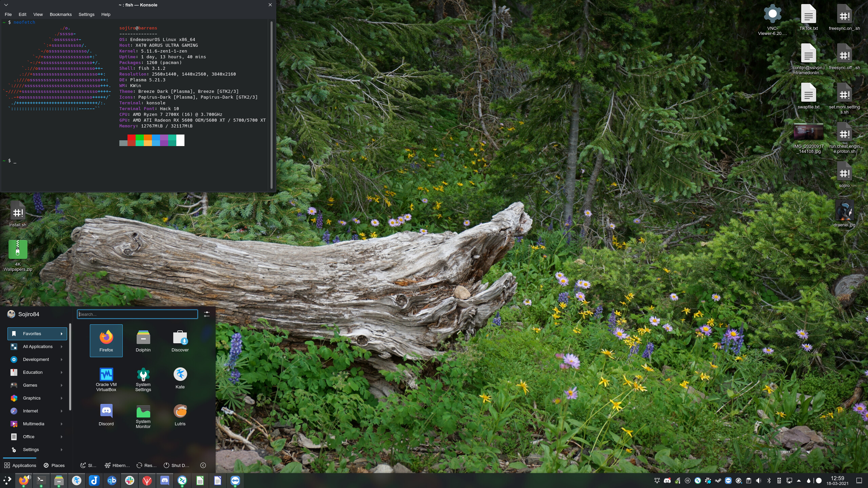Open network connections tray icon
Image resolution: width=868 pixels, height=488 pixels.
789,480
